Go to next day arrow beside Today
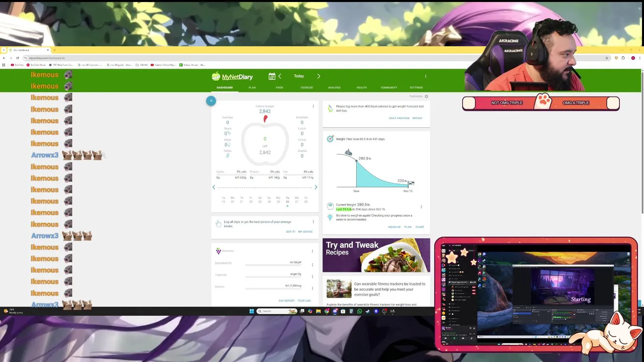 pos(318,76)
